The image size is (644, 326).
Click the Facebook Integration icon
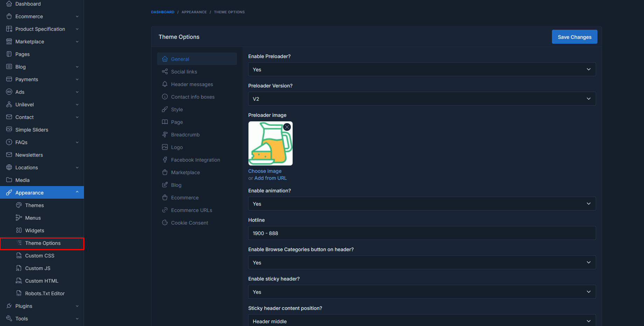point(165,160)
